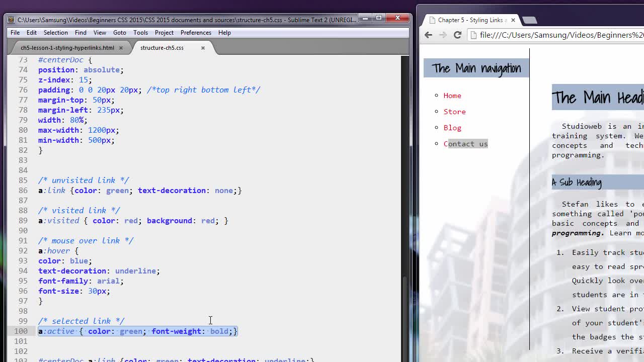
Task: Click the padding comment 'top right bottom left'
Action: pyautogui.click(x=203, y=90)
